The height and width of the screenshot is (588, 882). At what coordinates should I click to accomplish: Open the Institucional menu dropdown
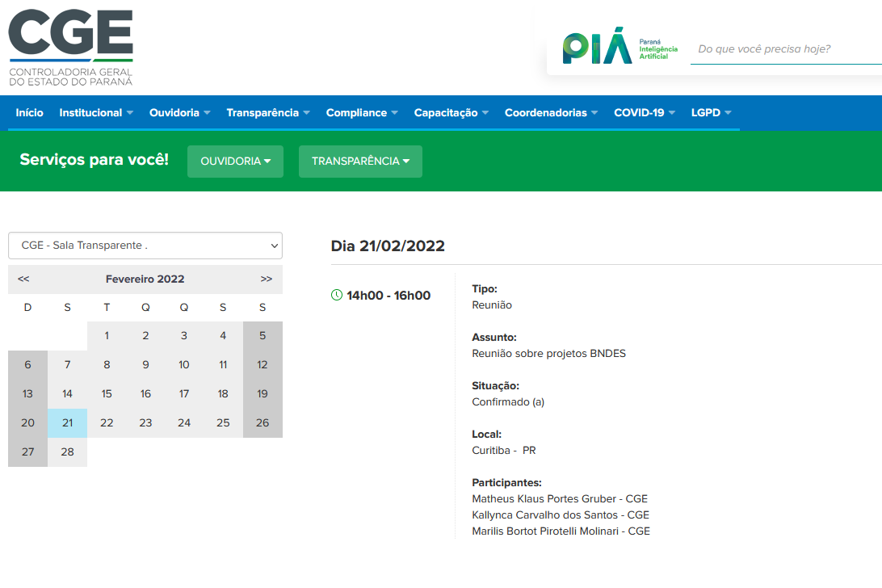(x=96, y=112)
